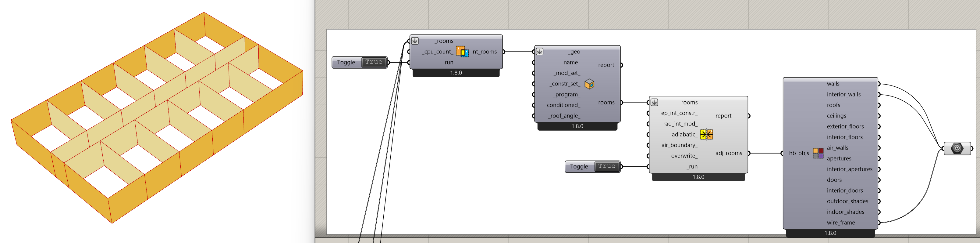Viewport: 980px width, 243px height.
Task: Click the ep_int_constr_ input
Action: coord(679,113)
